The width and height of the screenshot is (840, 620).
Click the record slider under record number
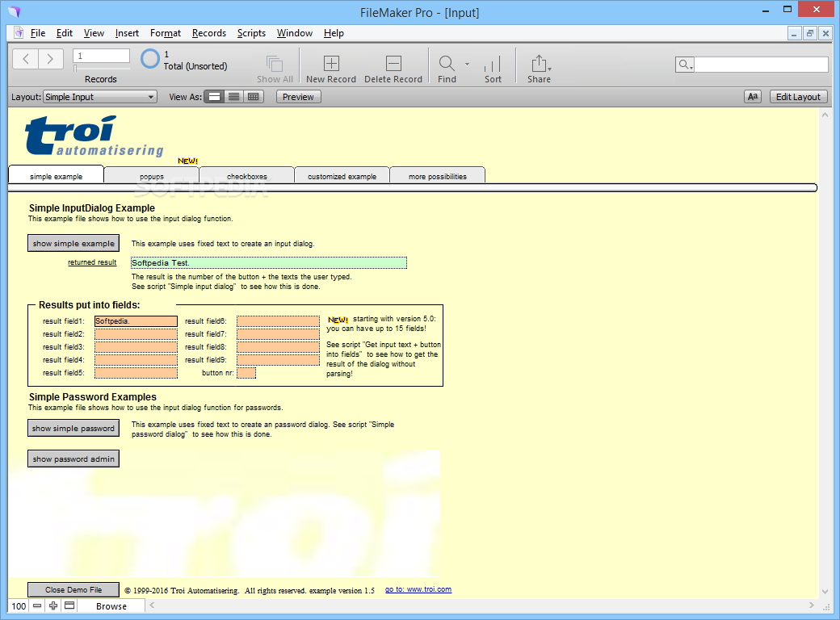pos(101,68)
